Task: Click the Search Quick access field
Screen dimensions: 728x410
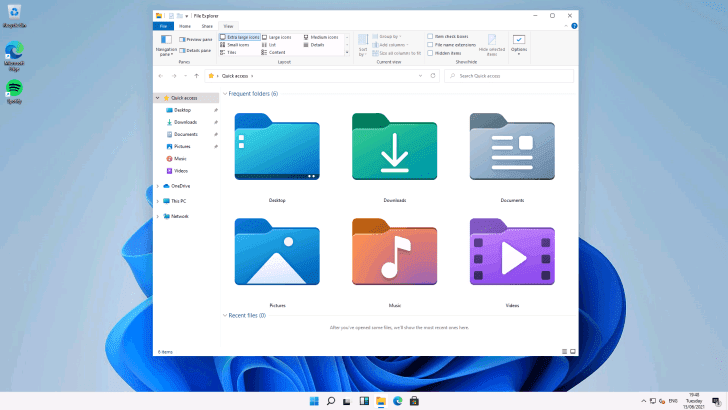Action: tap(509, 76)
